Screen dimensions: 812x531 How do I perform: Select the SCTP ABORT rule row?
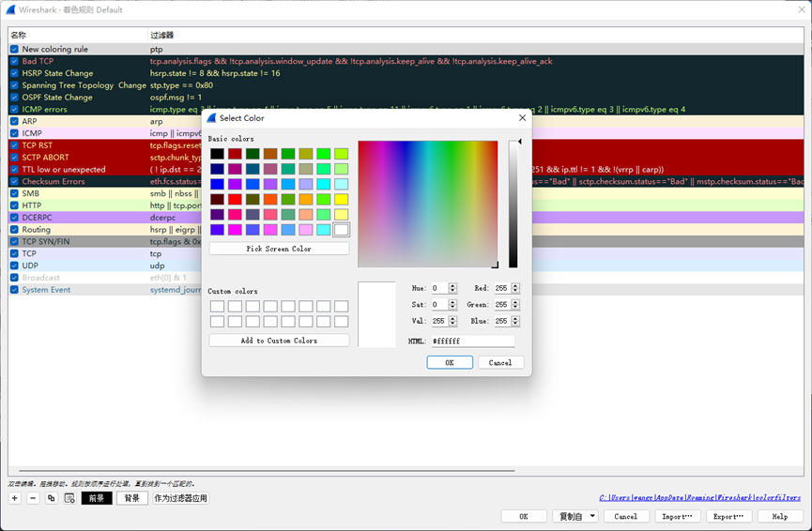tap(406, 158)
